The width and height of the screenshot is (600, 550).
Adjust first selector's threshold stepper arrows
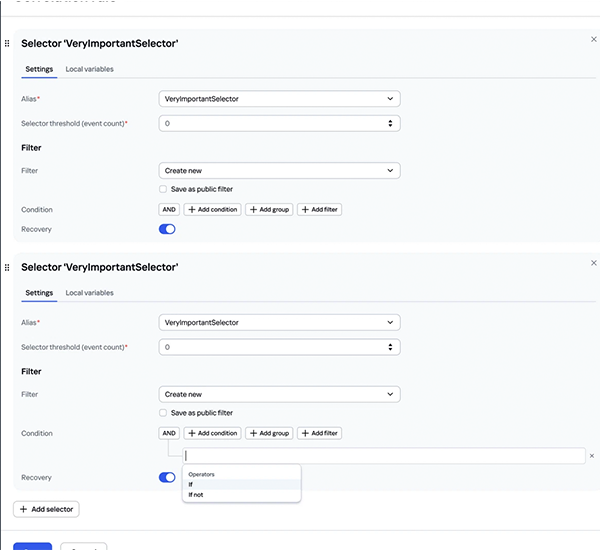click(x=390, y=123)
